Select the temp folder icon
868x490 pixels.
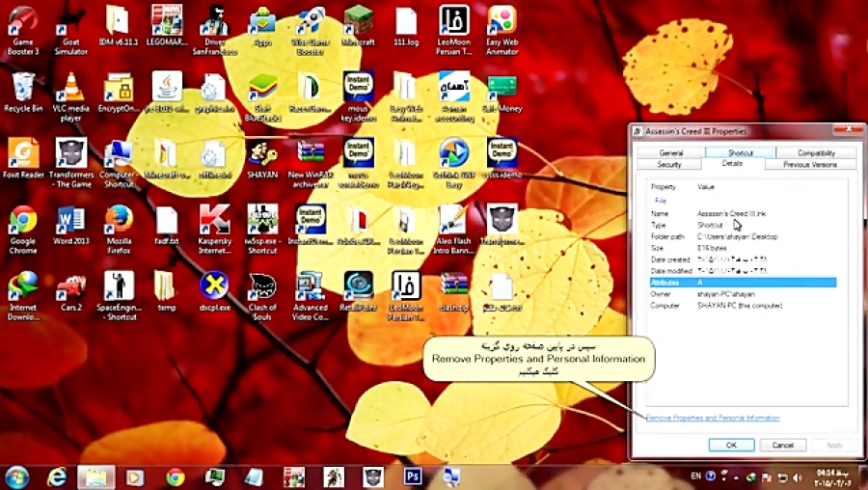[166, 292]
